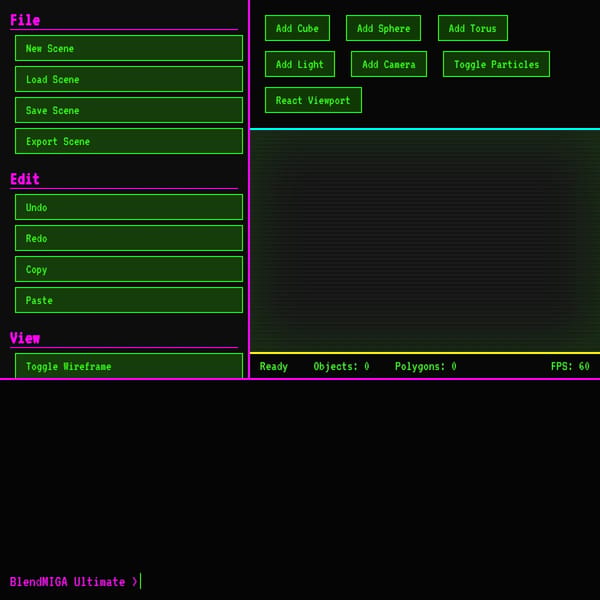Viewport: 600px width, 600px height.
Task: Click the File section heading
Action: point(25,20)
